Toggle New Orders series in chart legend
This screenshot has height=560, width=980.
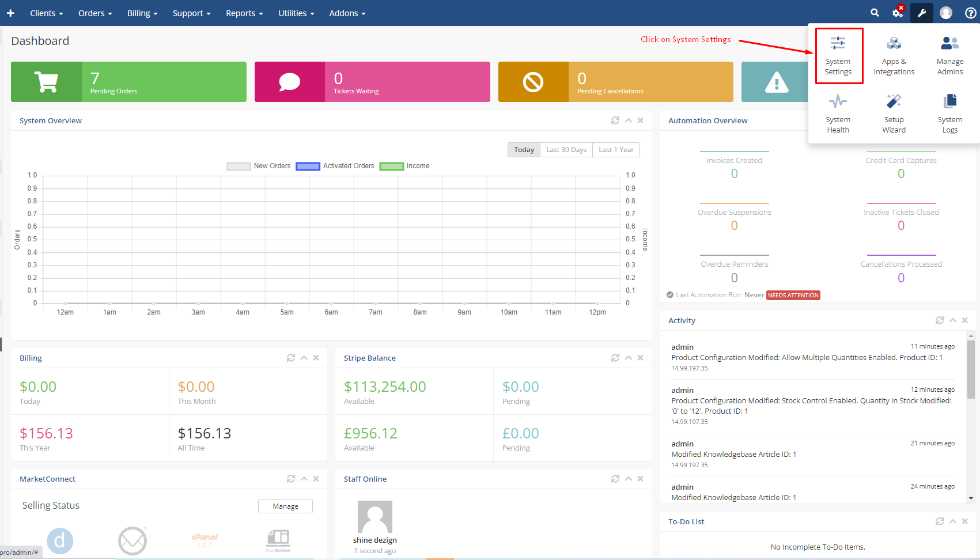[259, 166]
